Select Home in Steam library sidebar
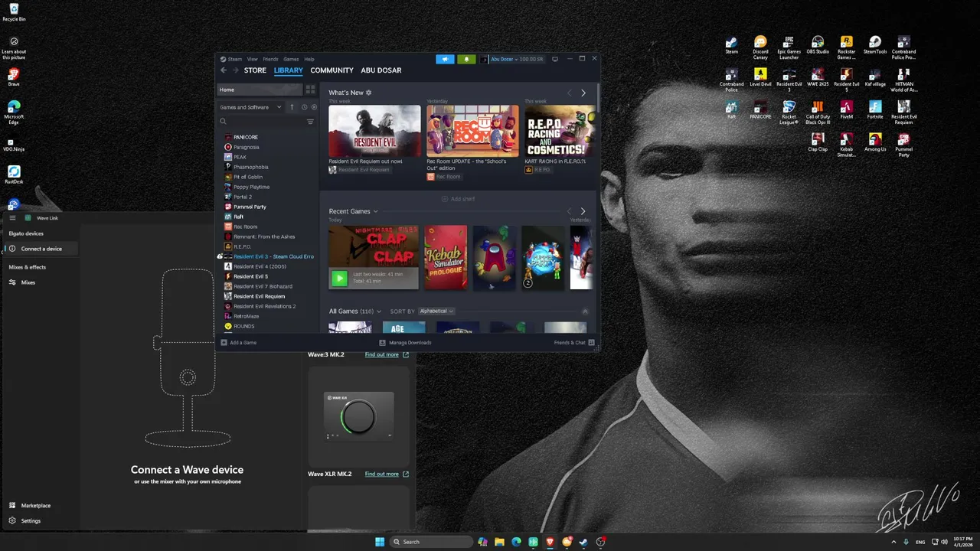 (x=260, y=90)
